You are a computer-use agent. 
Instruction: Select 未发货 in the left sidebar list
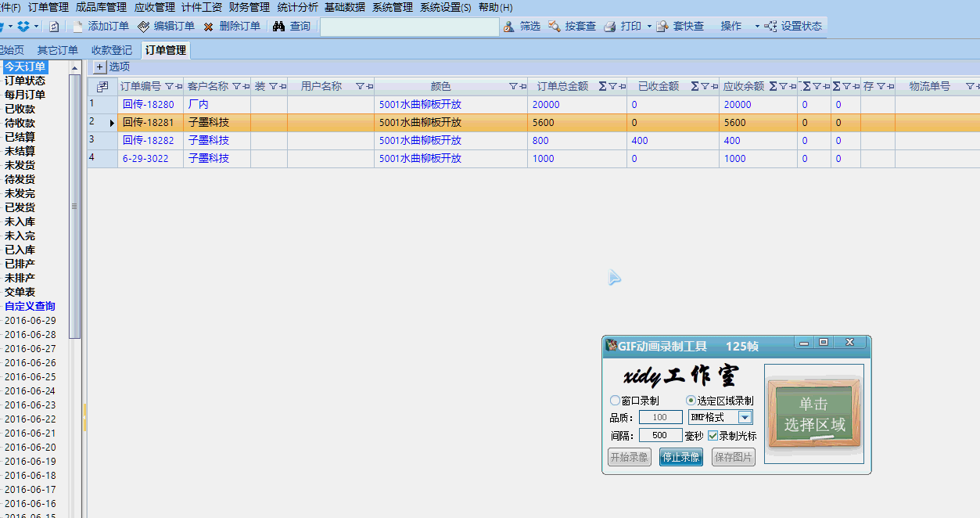(x=20, y=165)
